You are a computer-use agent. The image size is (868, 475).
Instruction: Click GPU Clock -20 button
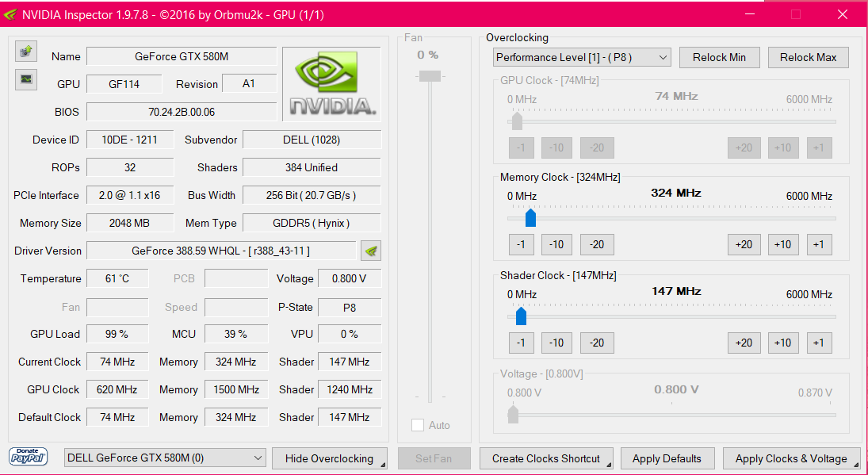597,147
